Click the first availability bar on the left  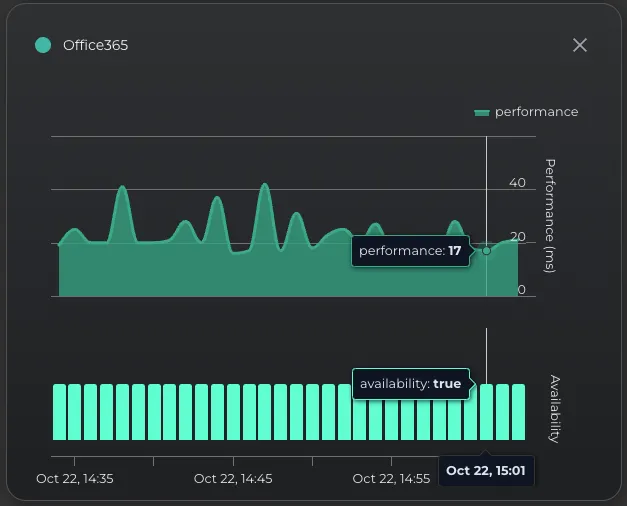click(x=59, y=412)
